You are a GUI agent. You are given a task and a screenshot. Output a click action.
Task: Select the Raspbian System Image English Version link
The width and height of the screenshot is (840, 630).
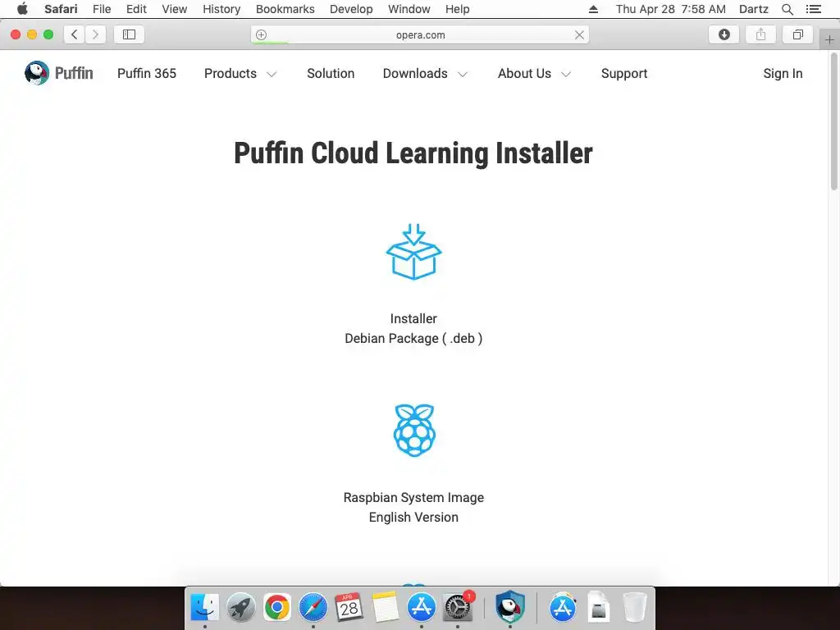(x=413, y=507)
